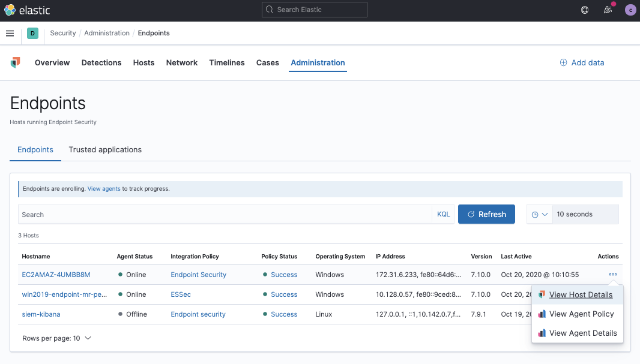
Task: Open the help lifebuoy icon in top bar
Action: point(584,10)
